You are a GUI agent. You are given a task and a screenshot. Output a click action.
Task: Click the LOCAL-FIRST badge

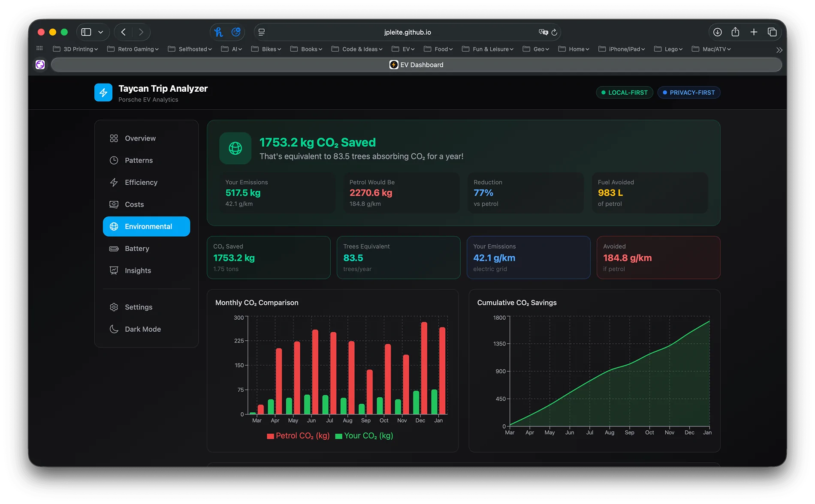click(x=624, y=92)
